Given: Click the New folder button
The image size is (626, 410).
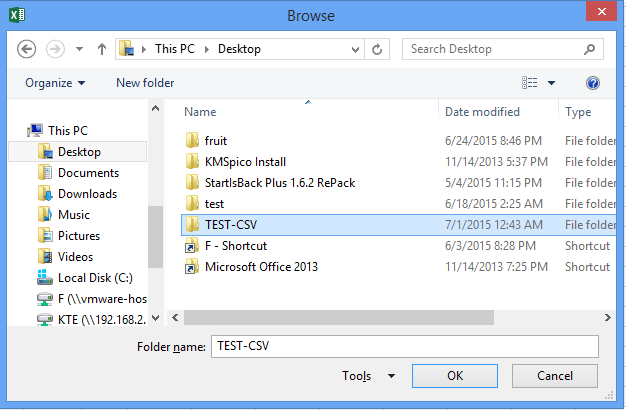Looking at the screenshot, I should click(x=145, y=83).
